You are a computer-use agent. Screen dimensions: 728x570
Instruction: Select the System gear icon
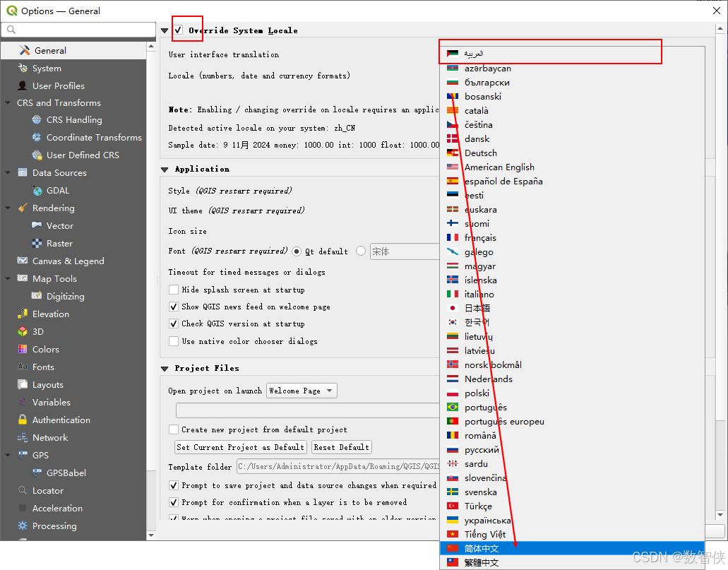(23, 68)
